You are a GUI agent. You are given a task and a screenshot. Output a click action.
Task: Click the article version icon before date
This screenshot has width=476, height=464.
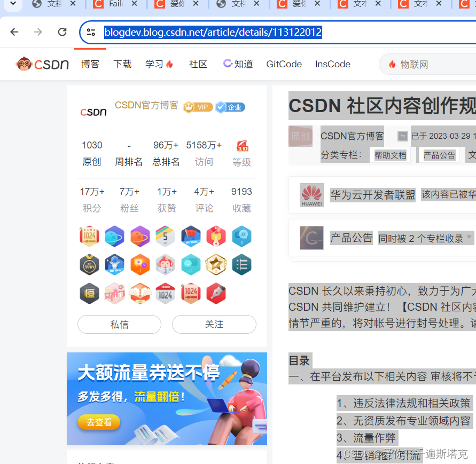click(402, 136)
